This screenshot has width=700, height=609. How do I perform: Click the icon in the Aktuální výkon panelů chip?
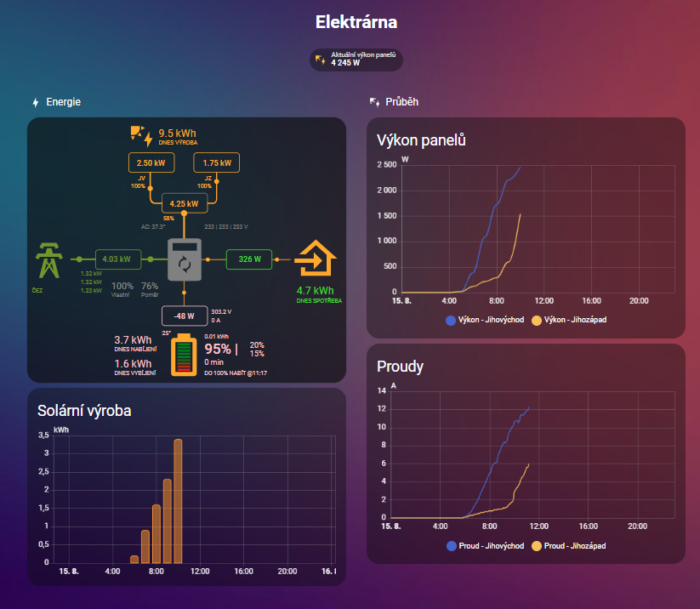tap(321, 60)
